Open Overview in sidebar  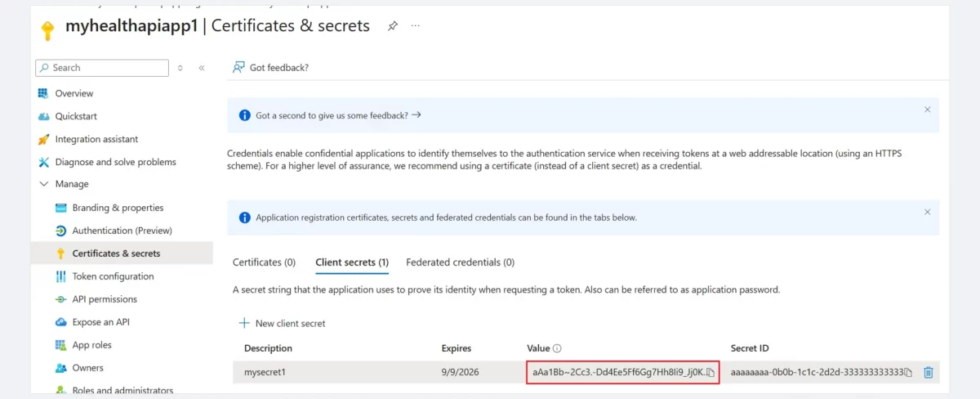[x=74, y=93]
